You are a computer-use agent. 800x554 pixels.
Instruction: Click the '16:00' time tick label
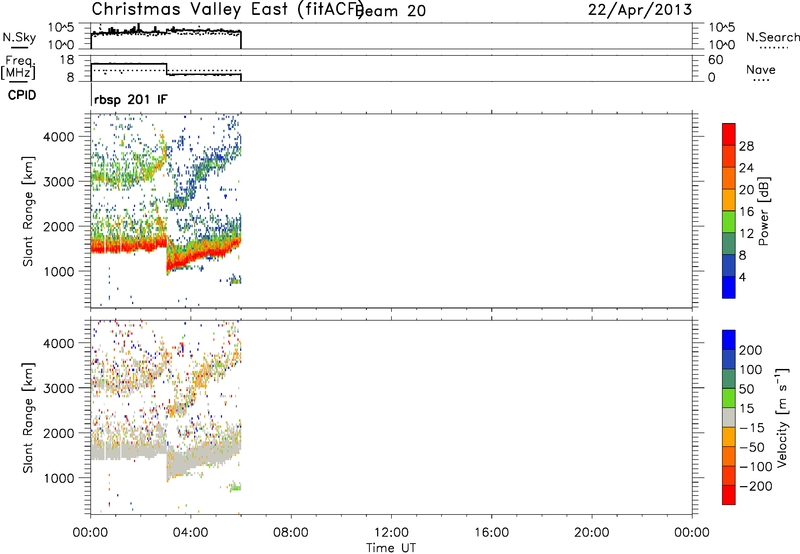coord(491,533)
